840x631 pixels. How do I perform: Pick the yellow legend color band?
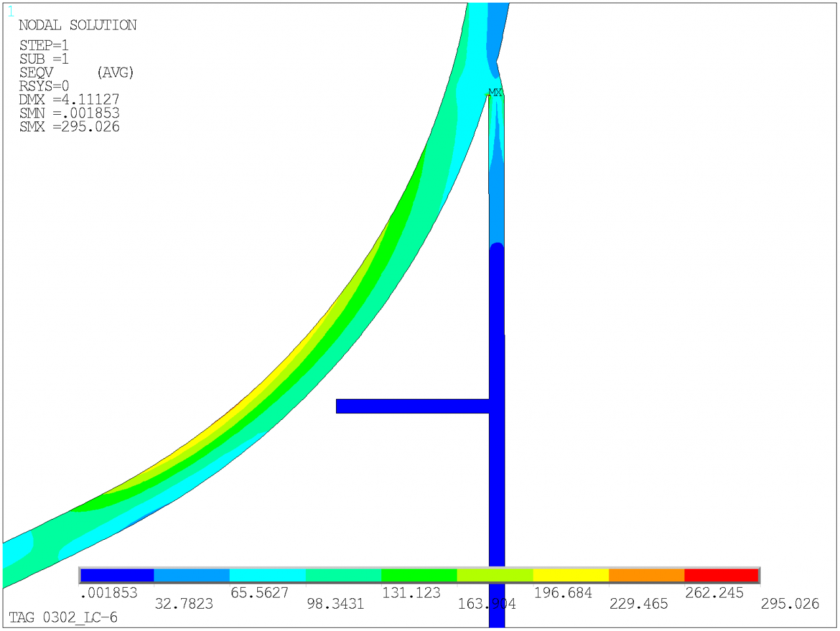570,575
